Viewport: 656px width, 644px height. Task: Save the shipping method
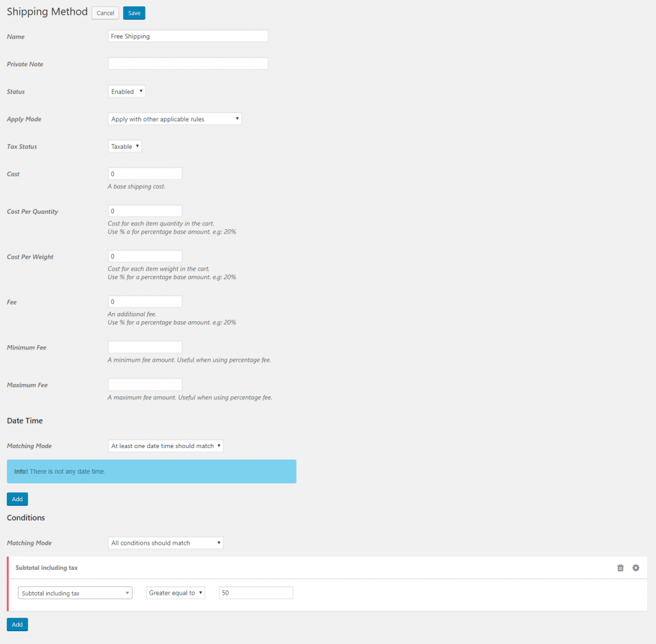134,13
